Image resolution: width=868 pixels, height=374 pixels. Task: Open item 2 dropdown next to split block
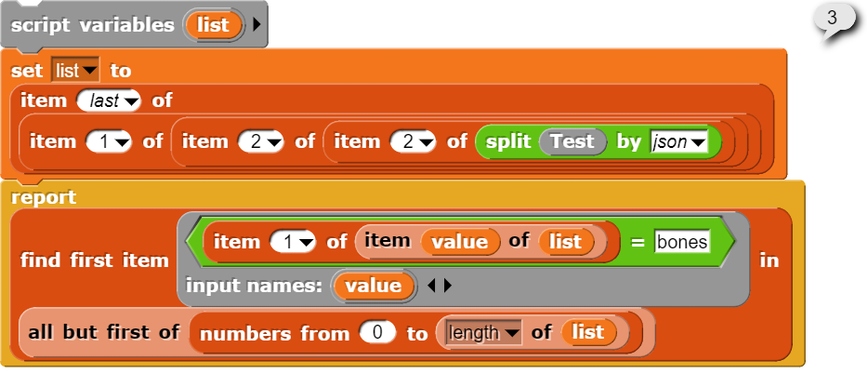[427, 141]
